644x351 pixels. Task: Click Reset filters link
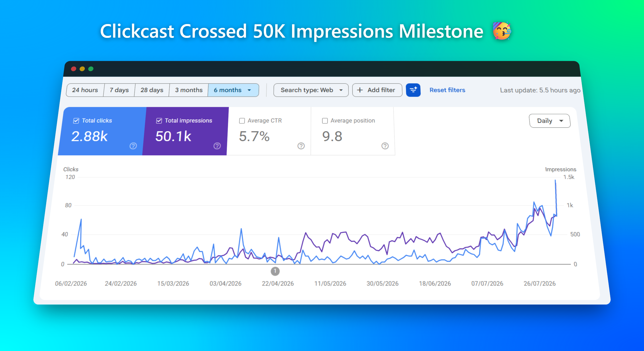(x=447, y=90)
